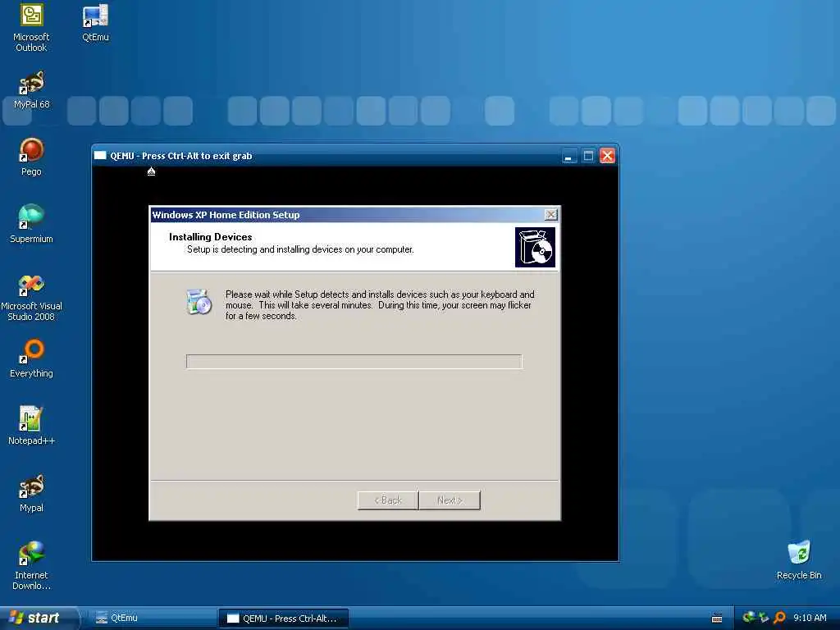The image size is (840, 630).
Task: Click the Everything magnifier tray icon
Action: [x=779, y=618]
